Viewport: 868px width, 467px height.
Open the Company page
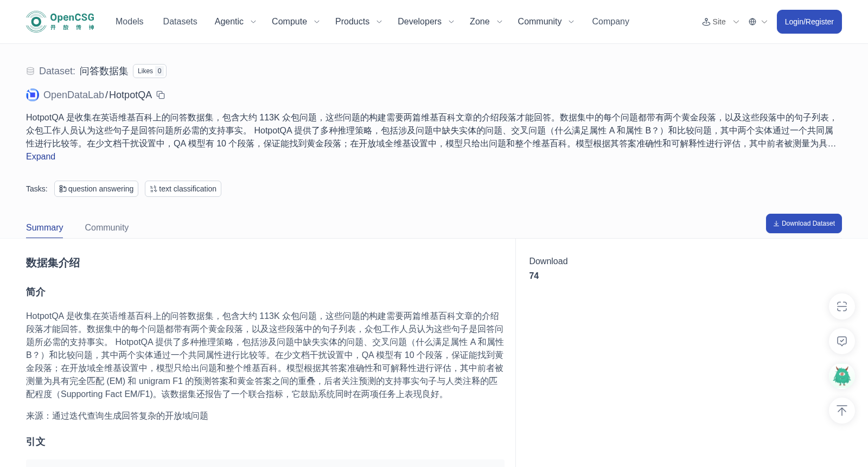coord(610,22)
